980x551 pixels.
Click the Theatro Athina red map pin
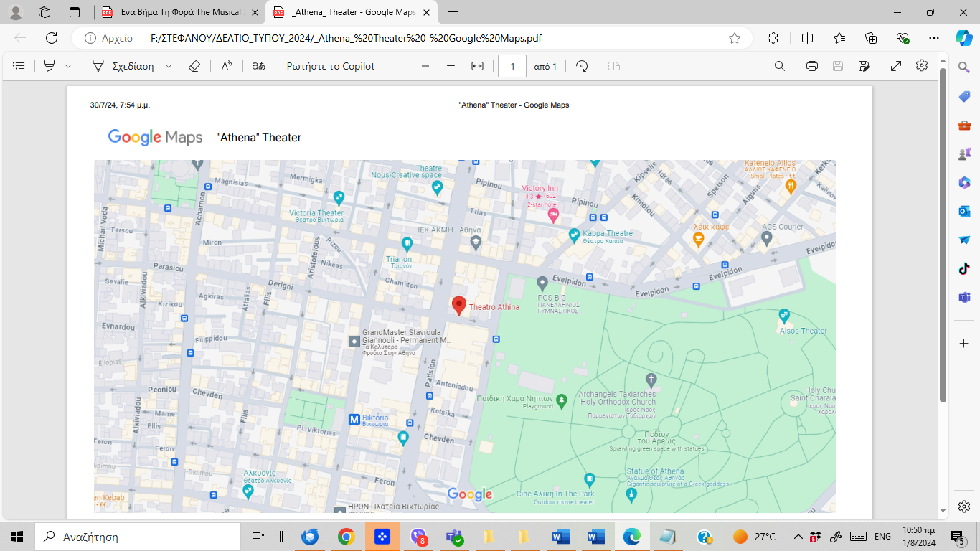coord(459,306)
